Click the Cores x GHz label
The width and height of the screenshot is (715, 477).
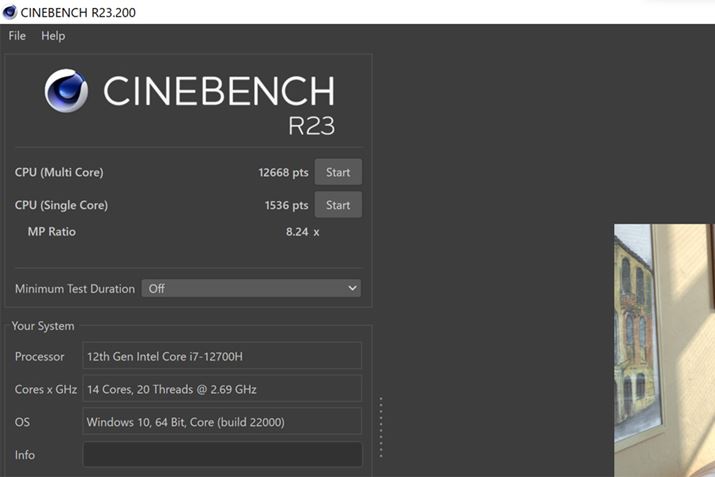(46, 389)
